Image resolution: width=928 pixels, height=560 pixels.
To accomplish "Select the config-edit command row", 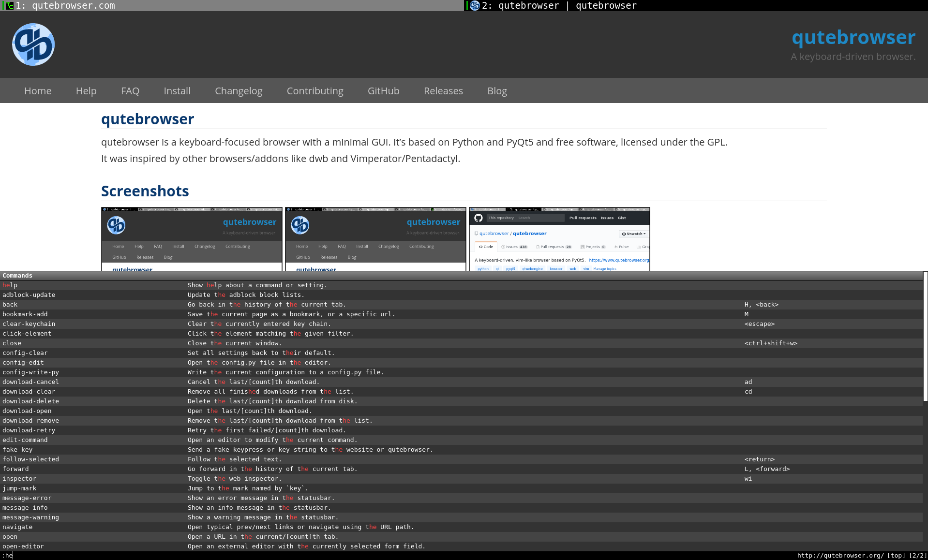I will coord(23,363).
